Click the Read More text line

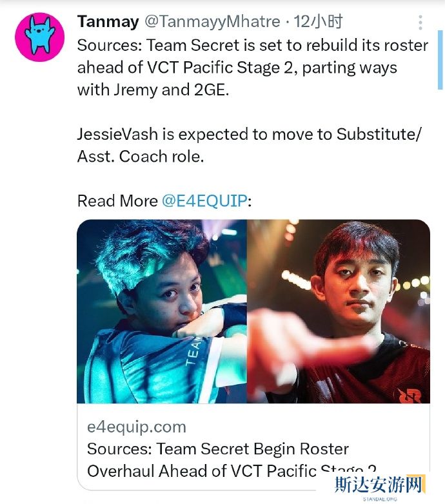point(164,201)
